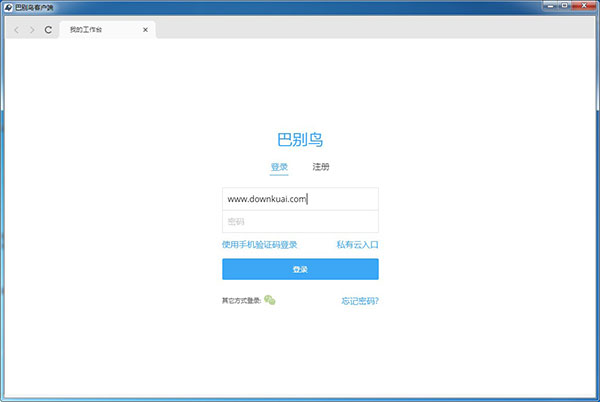Close the 我的工作台 tab
The width and height of the screenshot is (600, 402).
(x=145, y=30)
